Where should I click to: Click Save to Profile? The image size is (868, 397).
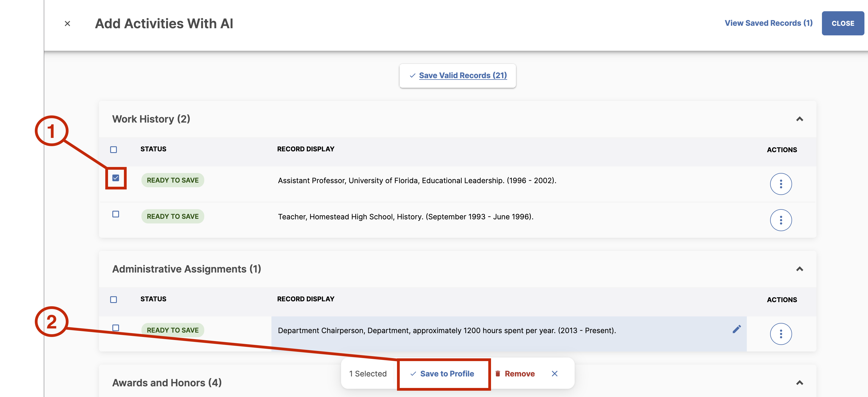tap(442, 373)
